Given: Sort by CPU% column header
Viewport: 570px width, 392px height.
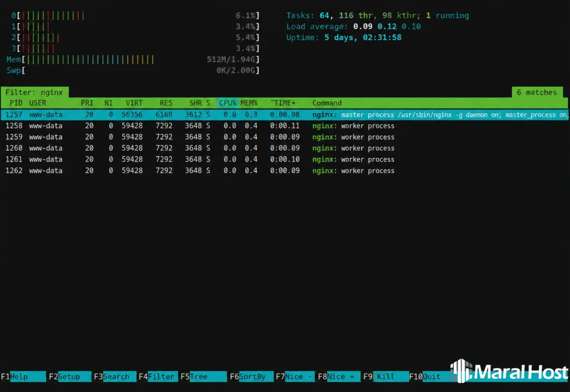Looking at the screenshot, I should point(228,103).
